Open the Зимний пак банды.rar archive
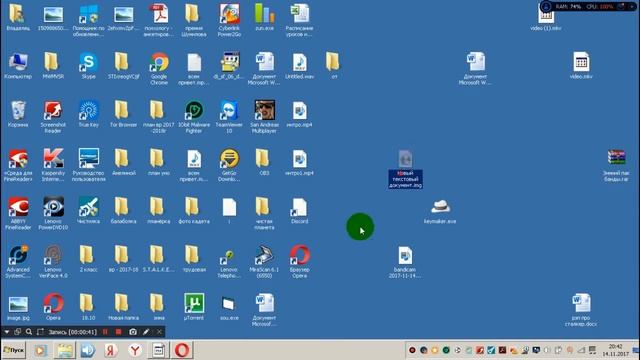This screenshot has height=360, width=640. [616, 165]
